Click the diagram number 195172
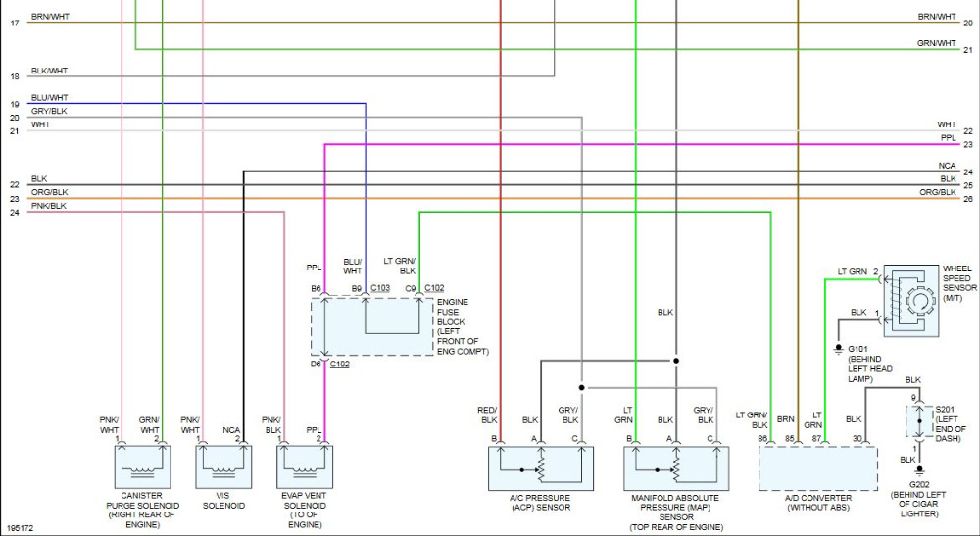Image resolution: width=980 pixels, height=536 pixels. click(22, 528)
